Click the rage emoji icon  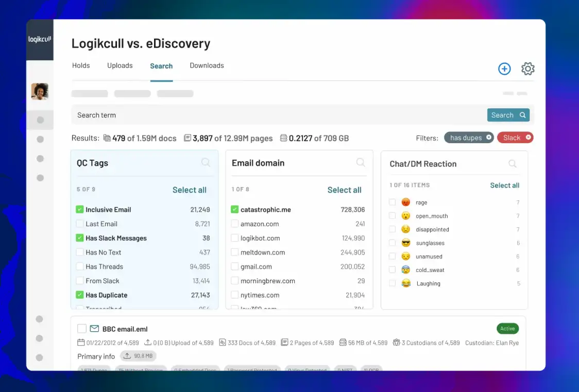pyautogui.click(x=406, y=202)
